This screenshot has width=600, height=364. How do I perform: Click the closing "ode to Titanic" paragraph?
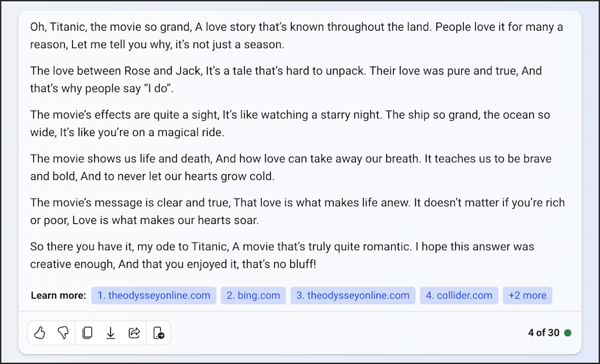click(x=282, y=255)
